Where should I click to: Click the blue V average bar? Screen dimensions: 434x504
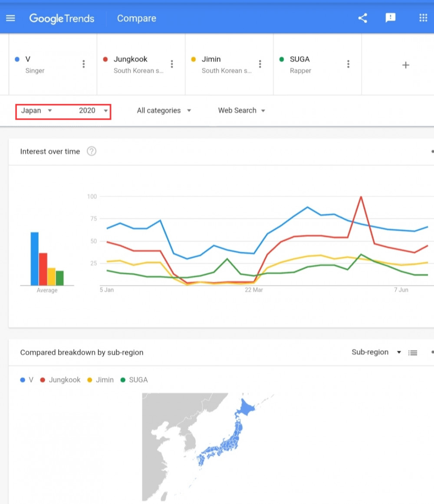pos(34,259)
